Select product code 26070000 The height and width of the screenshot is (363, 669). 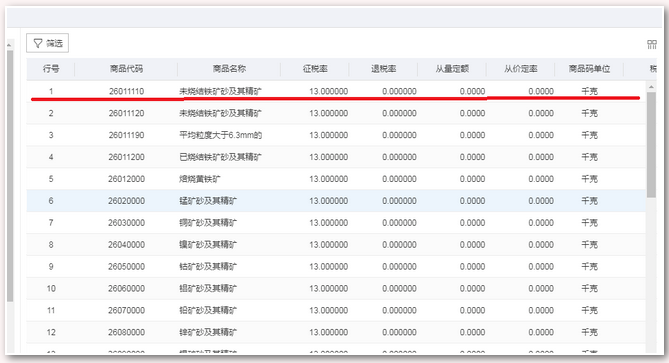(x=126, y=310)
